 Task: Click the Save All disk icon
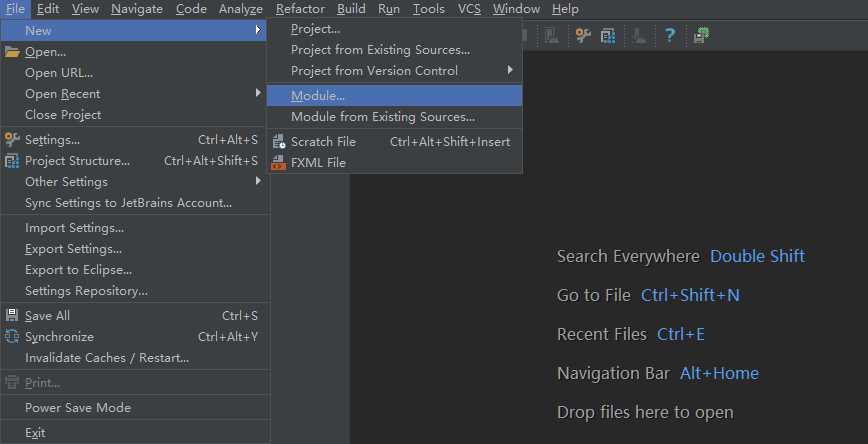[13, 316]
